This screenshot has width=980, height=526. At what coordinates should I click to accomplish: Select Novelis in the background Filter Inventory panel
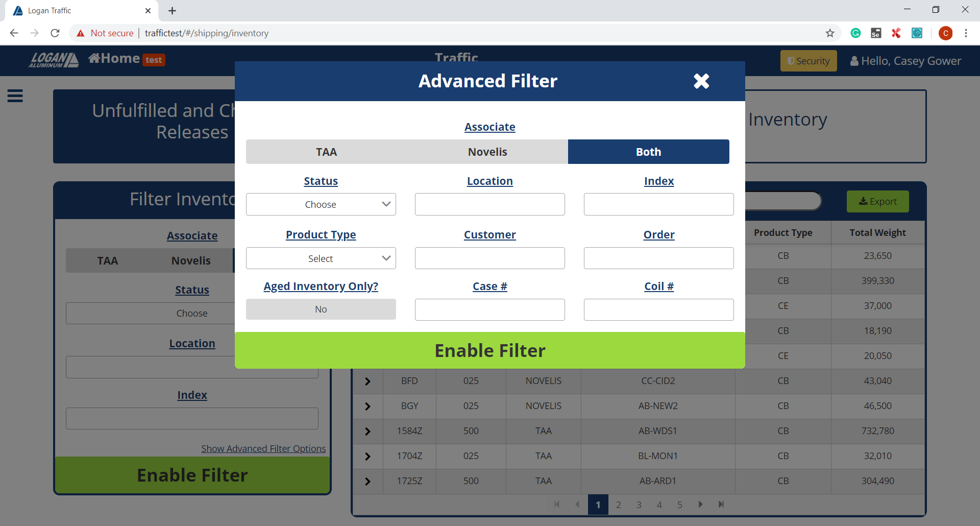click(191, 260)
